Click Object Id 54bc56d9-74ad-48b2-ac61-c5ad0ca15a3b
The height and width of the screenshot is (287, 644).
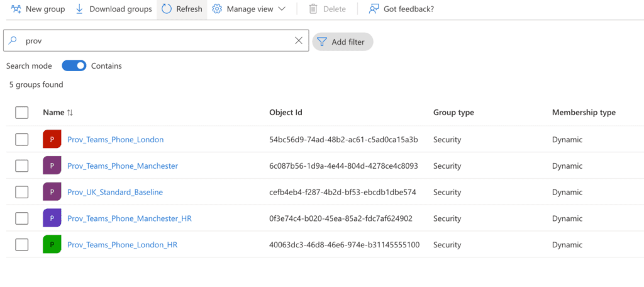pos(343,140)
